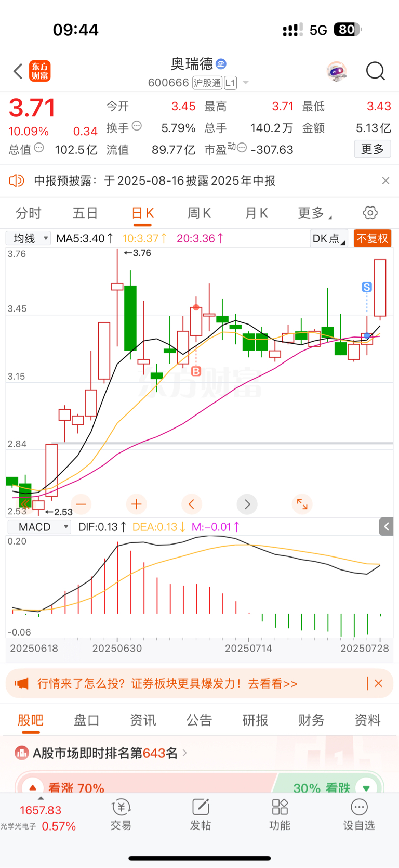
Task: Tap the 设自选 watchlist icon
Action: click(359, 814)
